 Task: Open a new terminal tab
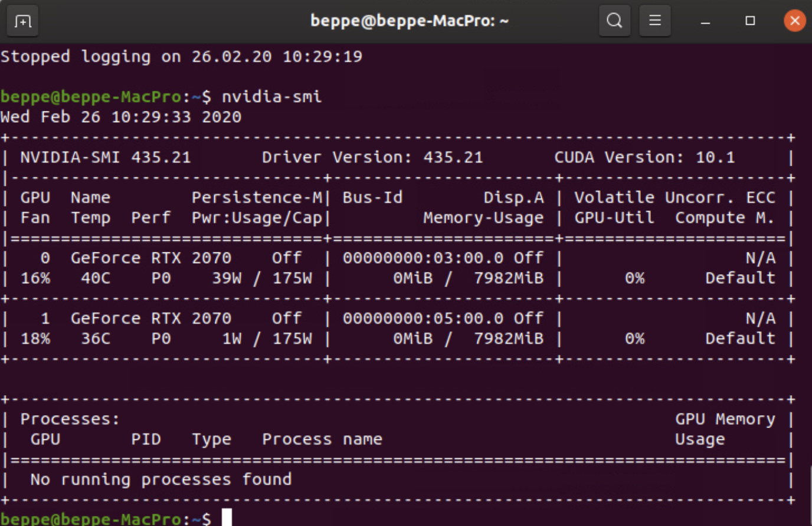click(22, 21)
